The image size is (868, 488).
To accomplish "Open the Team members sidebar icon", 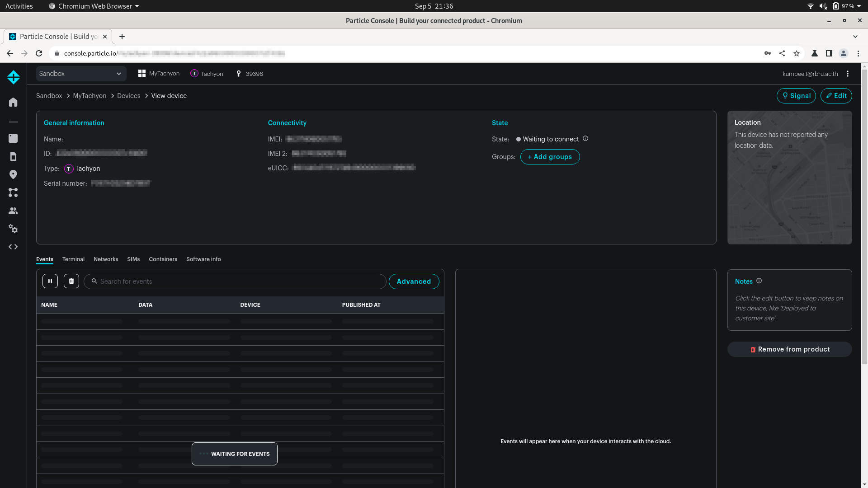I will (x=13, y=211).
